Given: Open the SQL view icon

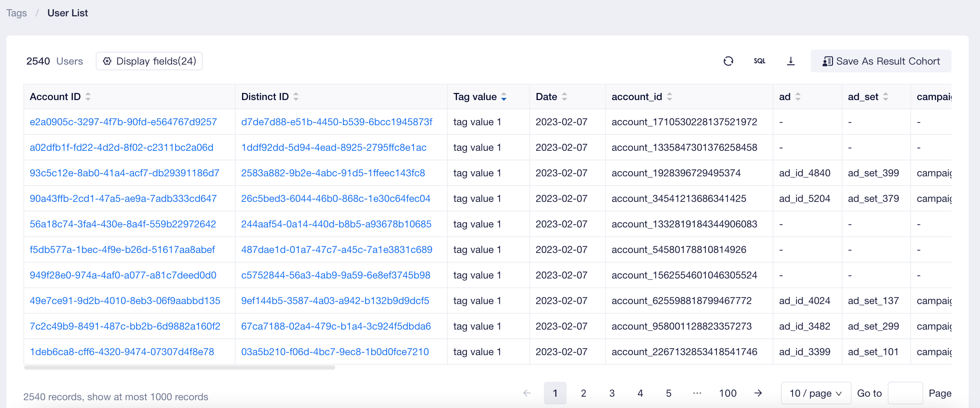Looking at the screenshot, I should 759,61.
